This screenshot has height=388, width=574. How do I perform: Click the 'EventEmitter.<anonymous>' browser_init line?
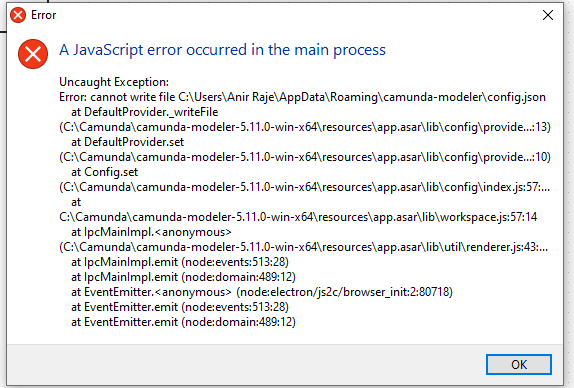click(x=262, y=292)
